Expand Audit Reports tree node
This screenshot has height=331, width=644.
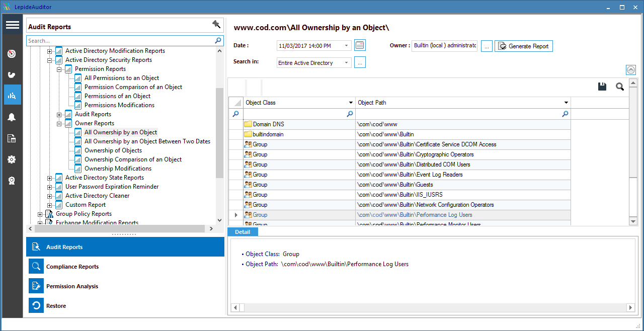[x=59, y=114]
